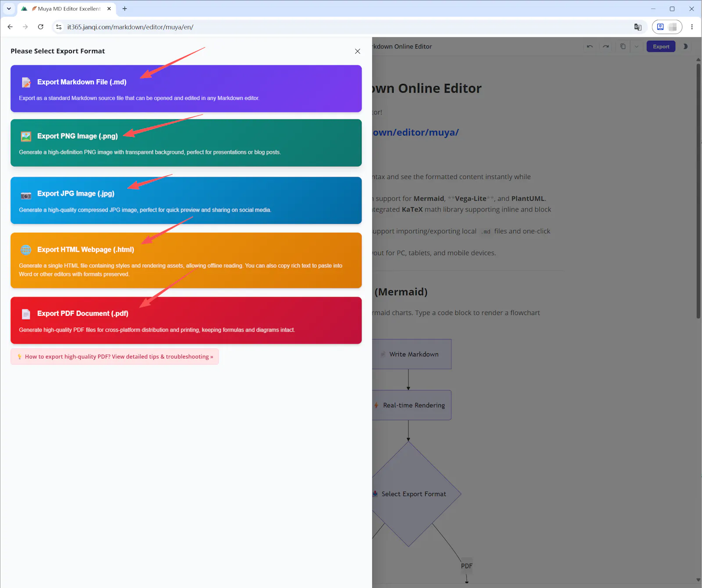This screenshot has height=588, width=702.
Task: Click the HTML globe icon
Action: pyautogui.click(x=26, y=250)
